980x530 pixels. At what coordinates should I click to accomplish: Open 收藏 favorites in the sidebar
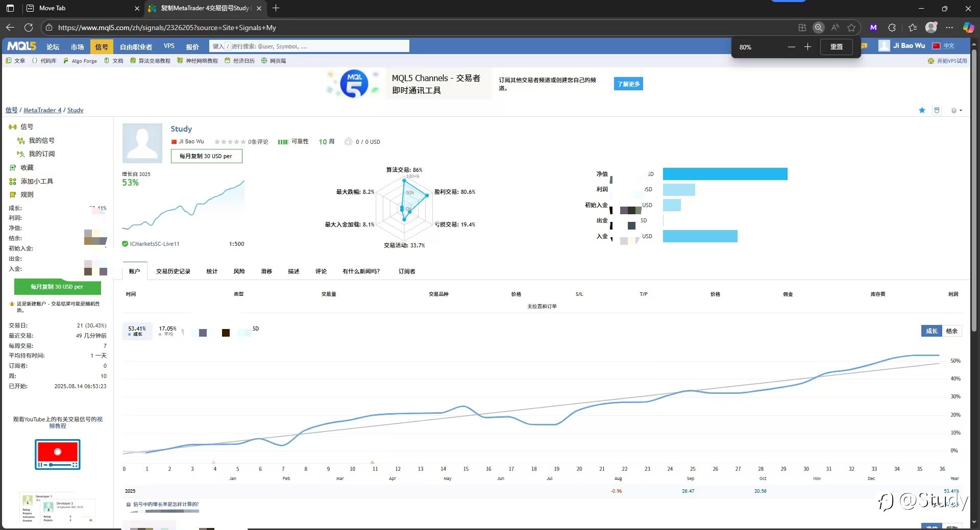(27, 167)
